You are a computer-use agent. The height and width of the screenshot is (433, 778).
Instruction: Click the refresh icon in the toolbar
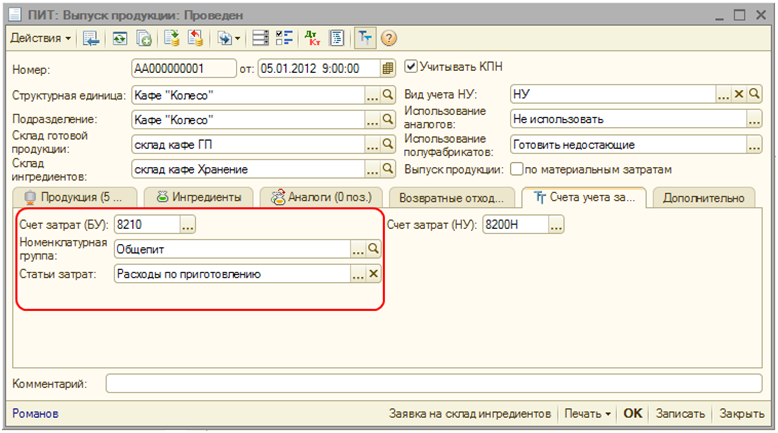click(119, 39)
